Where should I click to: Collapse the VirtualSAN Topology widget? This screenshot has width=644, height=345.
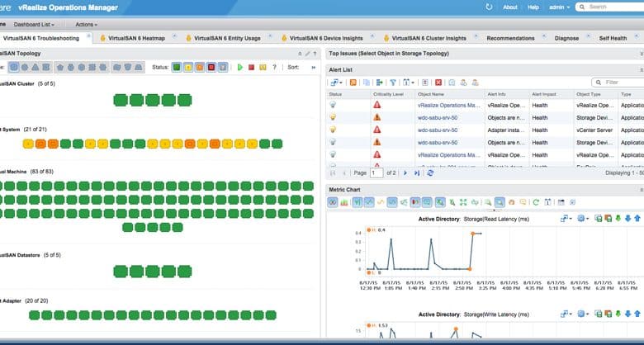[x=300, y=54]
